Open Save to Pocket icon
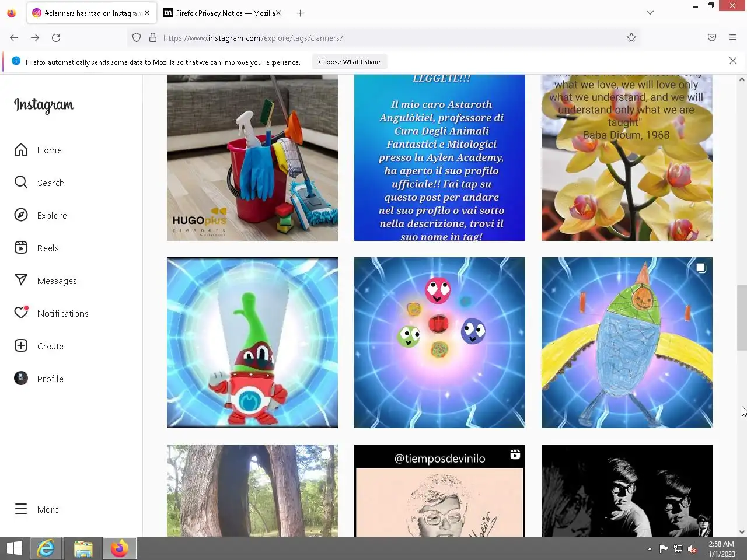747x560 pixels. coord(712,38)
